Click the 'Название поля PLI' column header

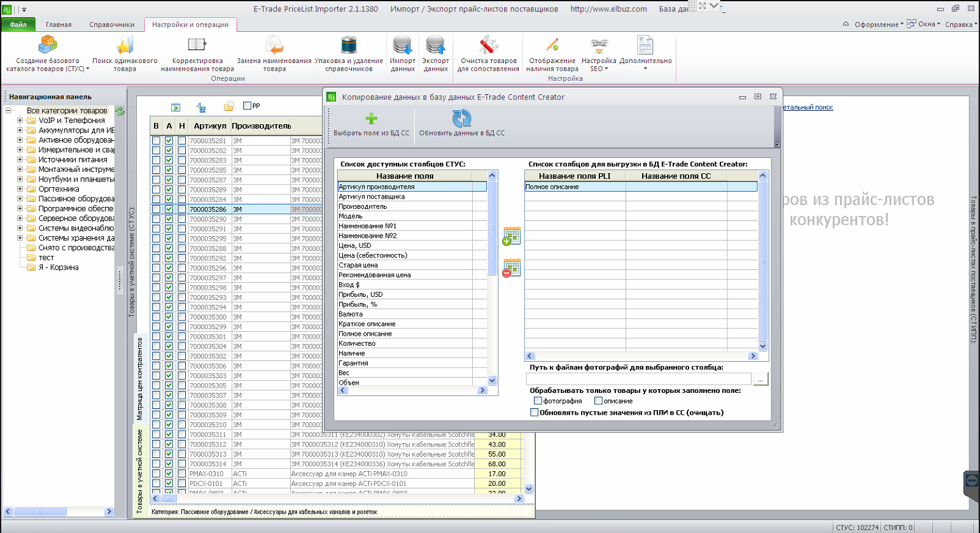(x=575, y=176)
